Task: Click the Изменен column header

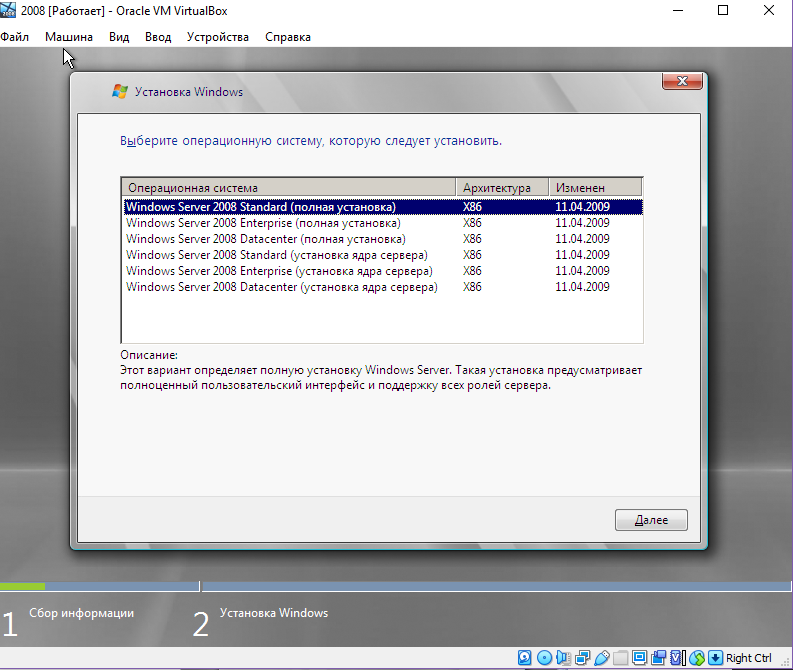Action: click(x=596, y=188)
